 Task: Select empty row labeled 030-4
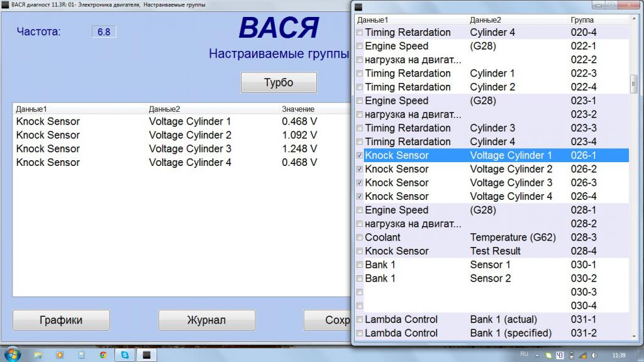492,306
